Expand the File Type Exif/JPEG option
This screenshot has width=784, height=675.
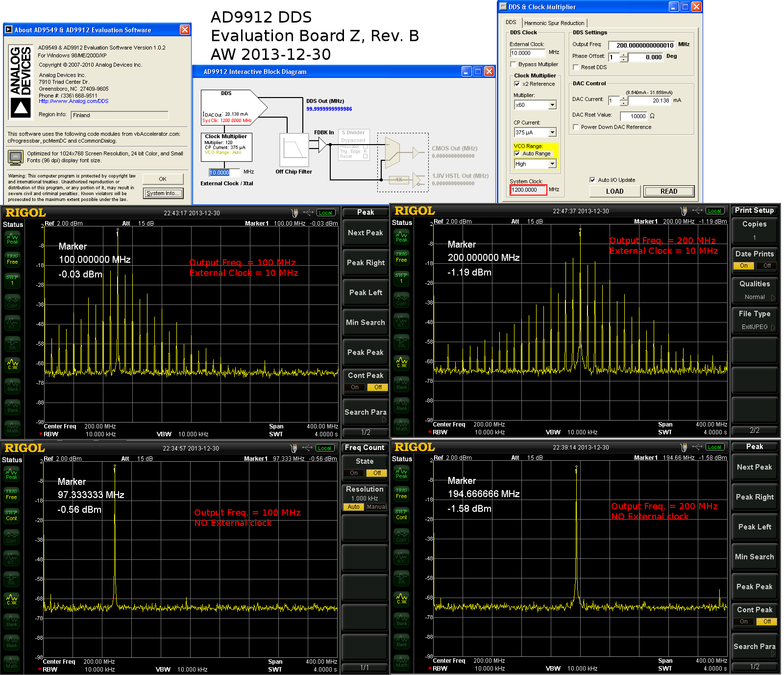(755, 320)
